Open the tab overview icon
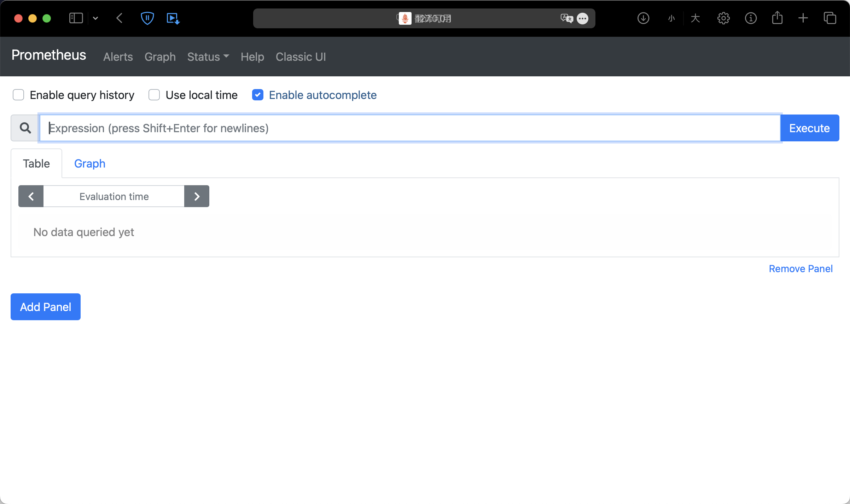The image size is (850, 504). (829, 18)
